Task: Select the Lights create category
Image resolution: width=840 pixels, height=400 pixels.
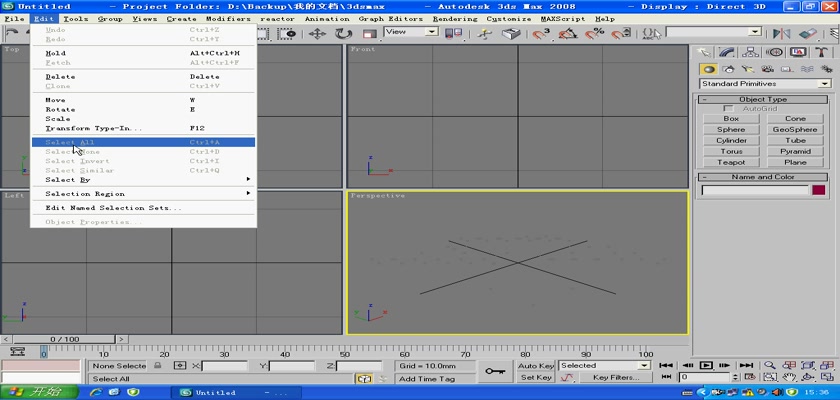Action: tap(747, 69)
